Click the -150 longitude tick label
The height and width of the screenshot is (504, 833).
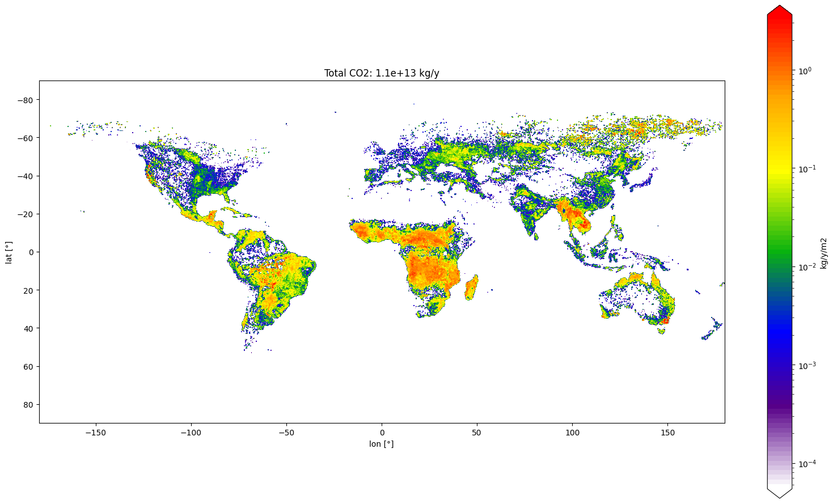95,433
